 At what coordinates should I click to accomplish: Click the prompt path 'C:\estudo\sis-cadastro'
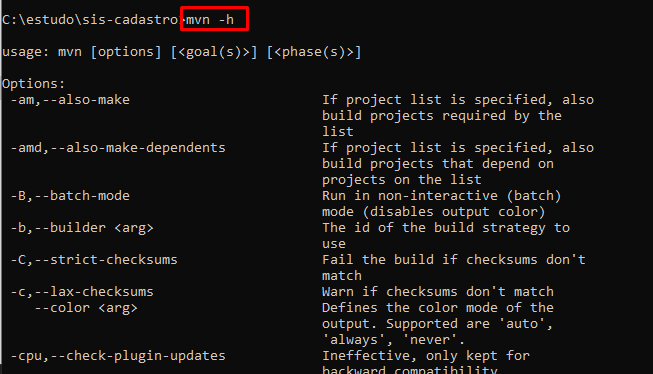(x=91, y=20)
